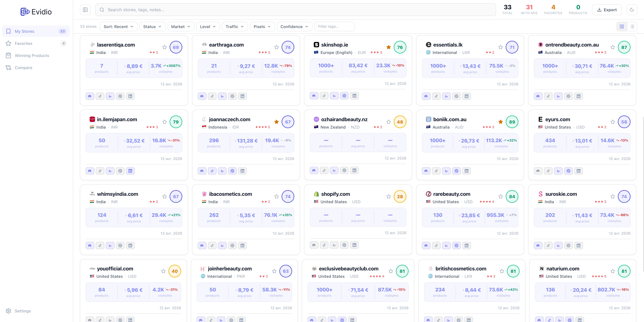Select My Stores in the navigation
Screen dimensions: 644x322
coord(25,31)
